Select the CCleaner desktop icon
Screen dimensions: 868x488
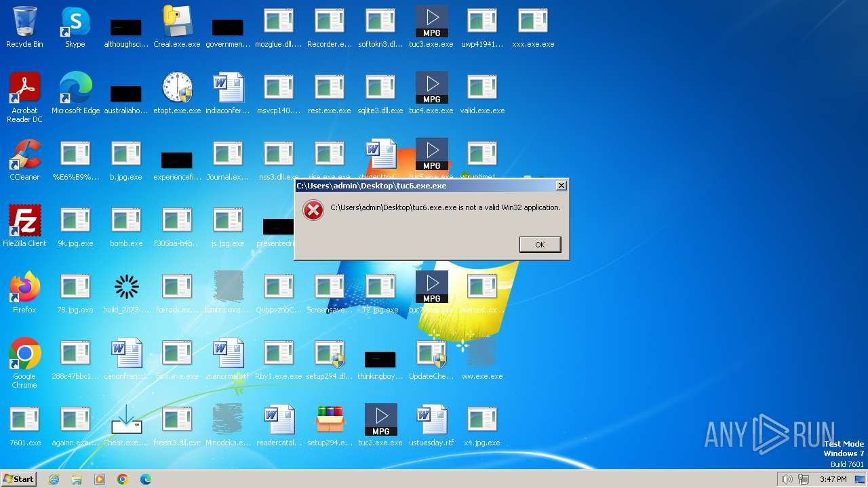coord(24,154)
